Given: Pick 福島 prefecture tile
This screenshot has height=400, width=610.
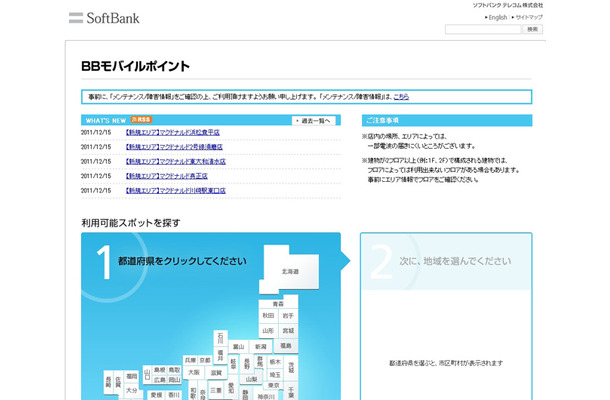Looking at the screenshot, I should (286, 346).
